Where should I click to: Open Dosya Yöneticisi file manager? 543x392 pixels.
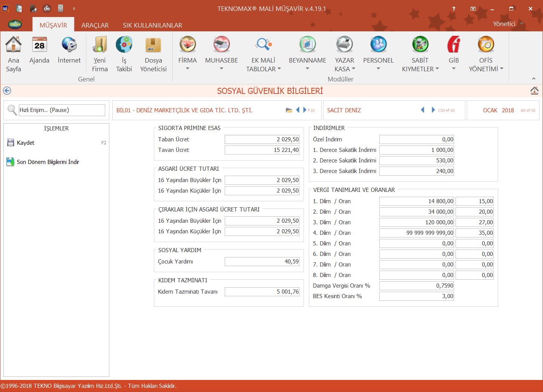pyautogui.click(x=153, y=45)
